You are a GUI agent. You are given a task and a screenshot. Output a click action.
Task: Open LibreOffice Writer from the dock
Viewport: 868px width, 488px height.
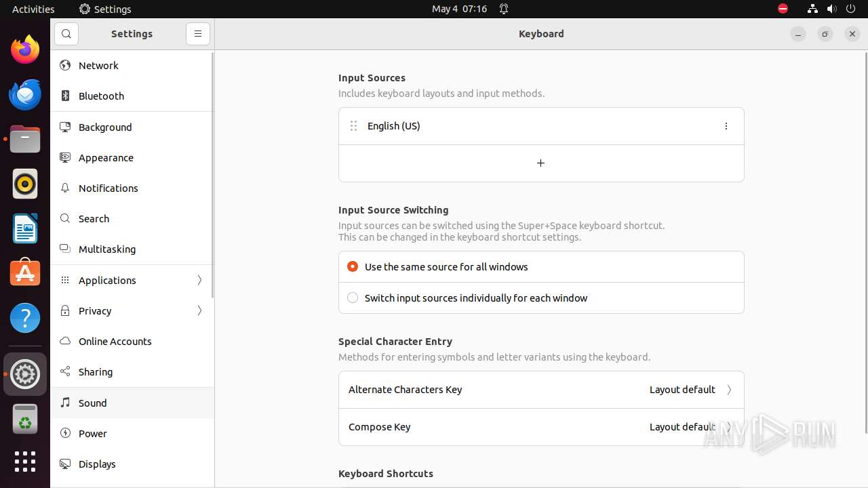[25, 228]
